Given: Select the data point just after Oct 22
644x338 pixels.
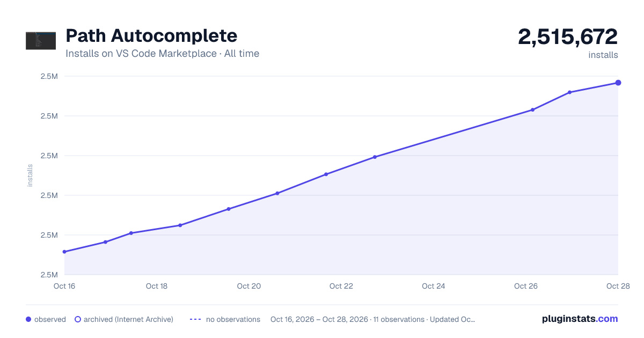Looking at the screenshot, I should click(375, 157).
